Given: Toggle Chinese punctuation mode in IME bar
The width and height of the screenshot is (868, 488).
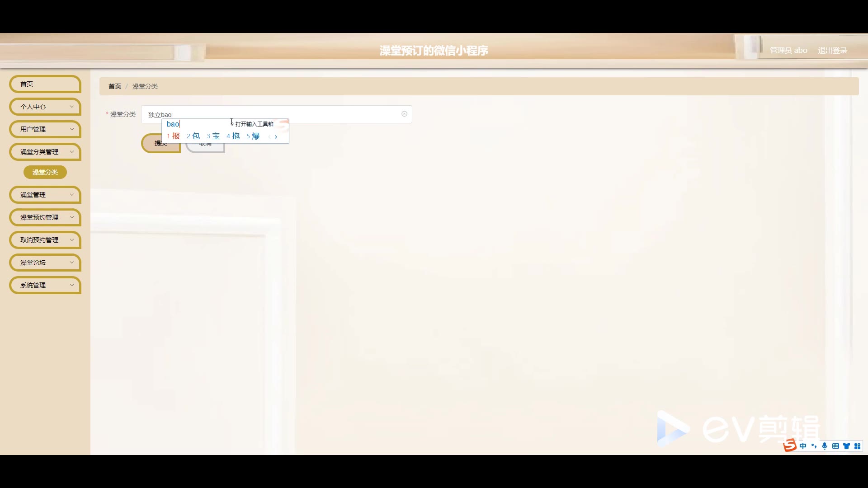Looking at the screenshot, I should (814, 446).
